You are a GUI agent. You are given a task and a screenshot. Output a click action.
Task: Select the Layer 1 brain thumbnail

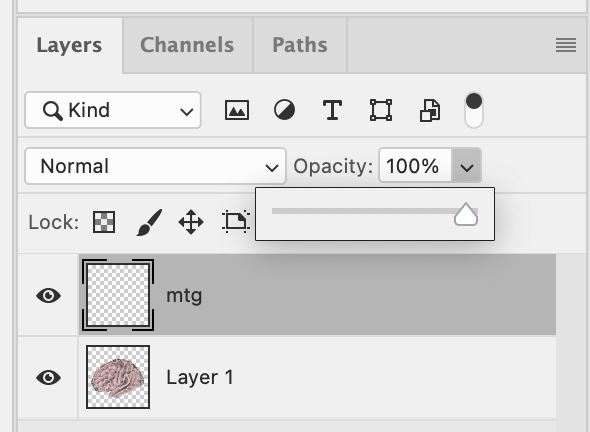coord(118,377)
